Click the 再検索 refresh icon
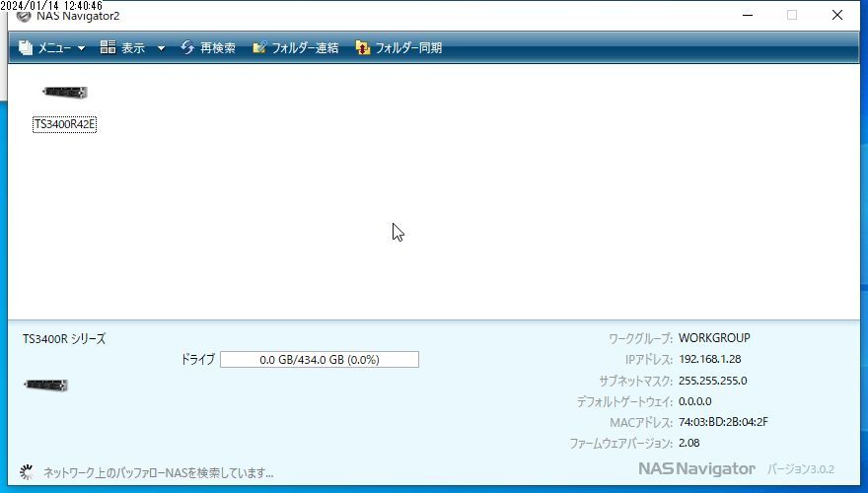This screenshot has width=868, height=493. pyautogui.click(x=187, y=47)
